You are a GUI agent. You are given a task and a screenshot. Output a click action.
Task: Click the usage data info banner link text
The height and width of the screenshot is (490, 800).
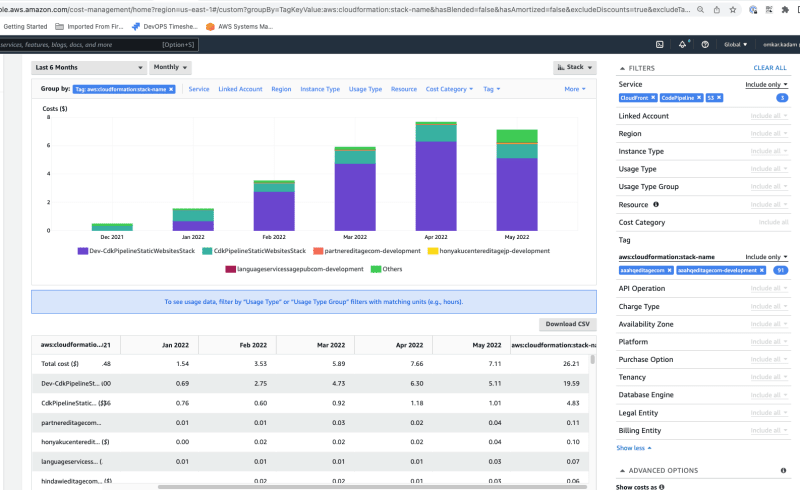[x=313, y=302]
